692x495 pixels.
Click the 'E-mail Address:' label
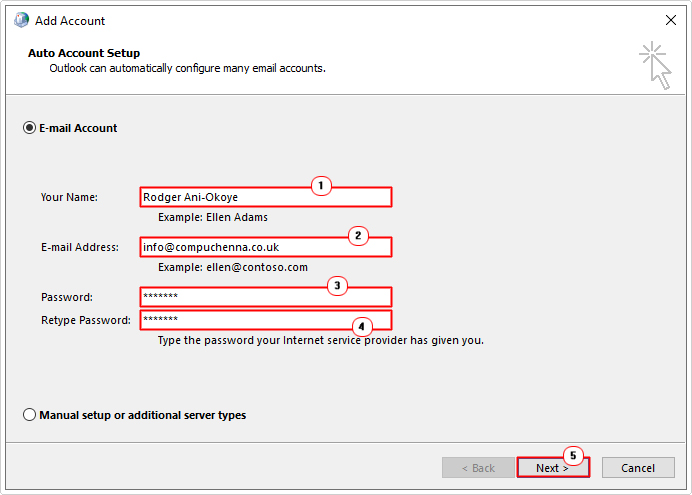click(80, 247)
